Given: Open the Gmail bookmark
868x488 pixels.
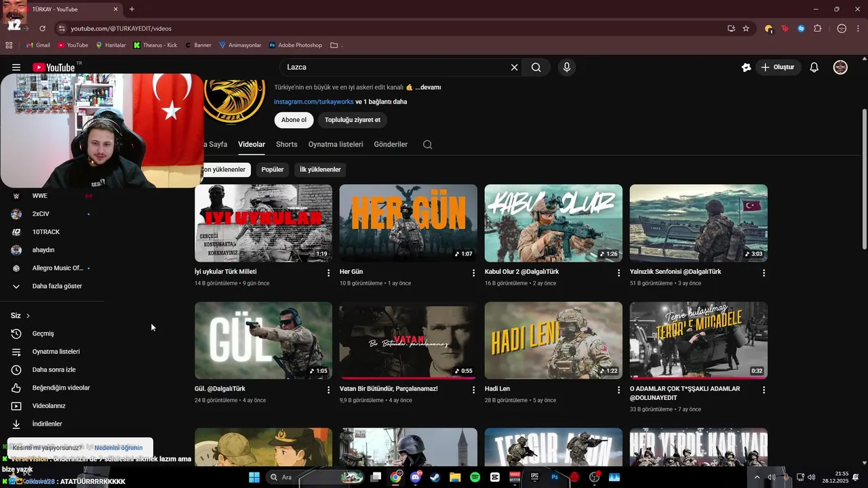Looking at the screenshot, I should point(38,45).
